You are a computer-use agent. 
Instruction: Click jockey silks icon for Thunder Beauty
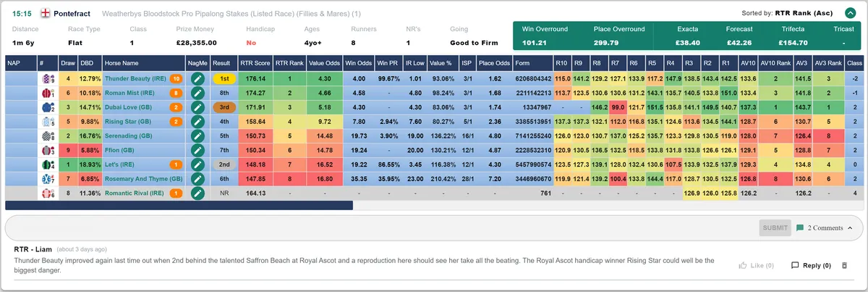point(48,78)
